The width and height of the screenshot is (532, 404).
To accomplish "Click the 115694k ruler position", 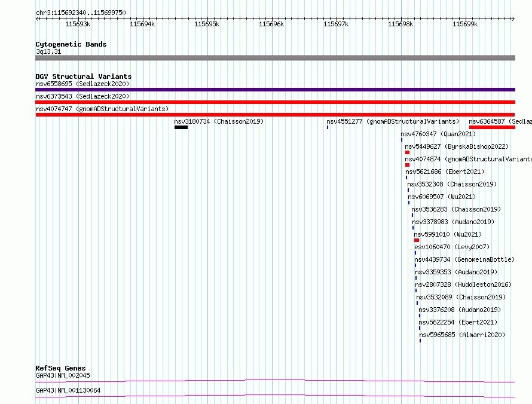I will point(142,24).
